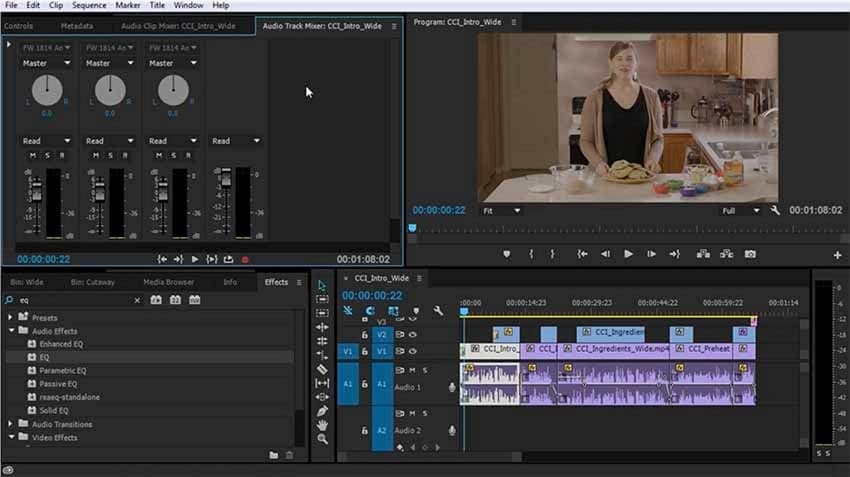Mute first mixer track with M button
The image size is (850, 477).
pos(33,156)
